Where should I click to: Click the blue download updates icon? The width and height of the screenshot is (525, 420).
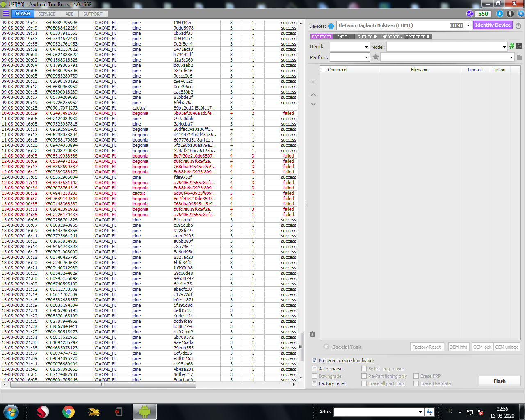tap(500, 14)
